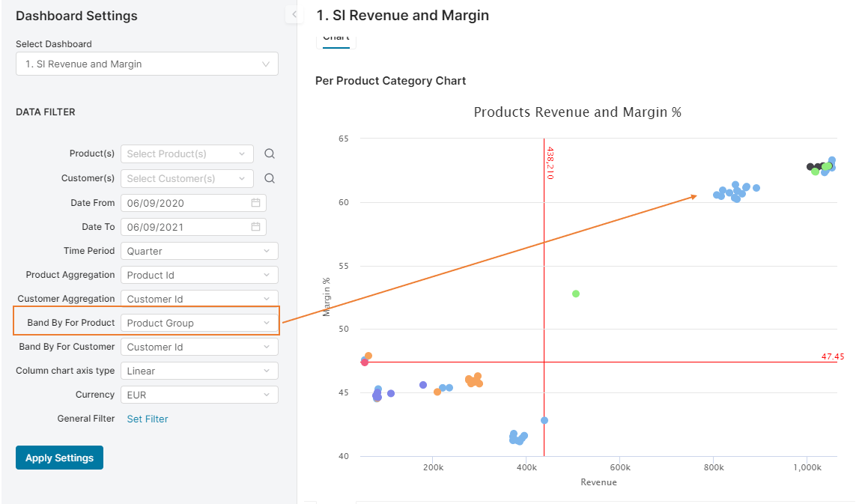Change the Column chart axis type dropdown
This screenshot has width=868, height=504.
(198, 371)
